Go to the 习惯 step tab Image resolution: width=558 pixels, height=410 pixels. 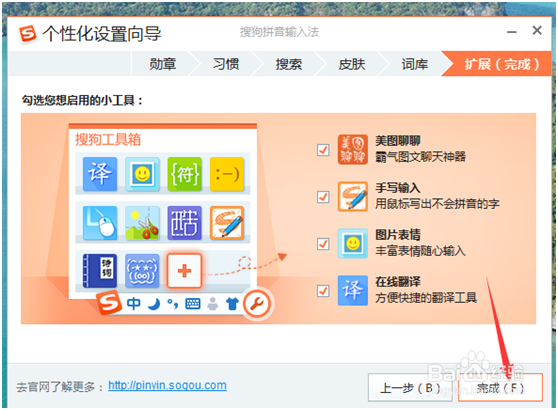[226, 64]
